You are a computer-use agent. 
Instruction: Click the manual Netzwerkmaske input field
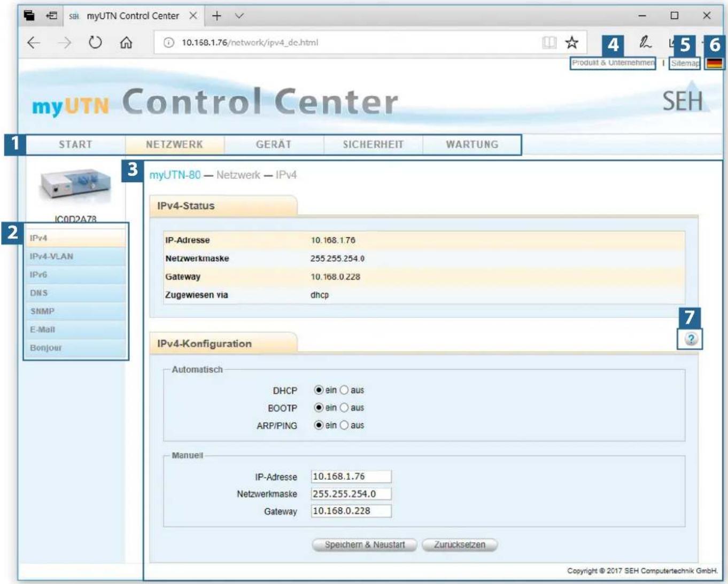351,494
